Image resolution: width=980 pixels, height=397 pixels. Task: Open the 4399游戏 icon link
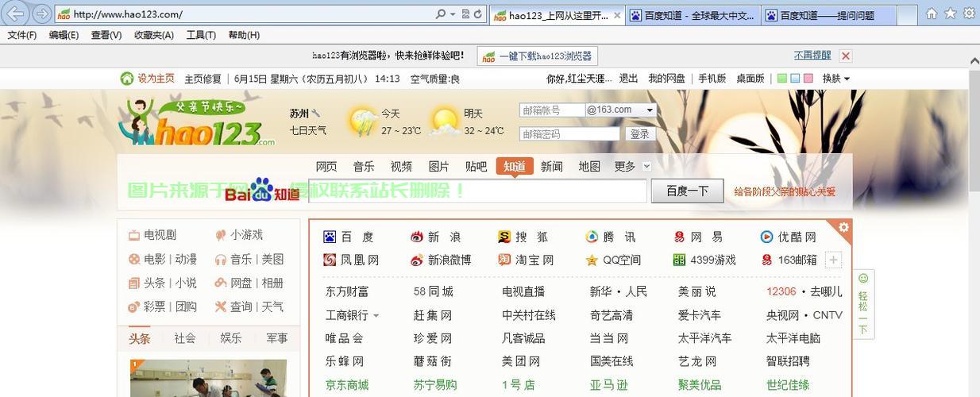click(x=679, y=260)
